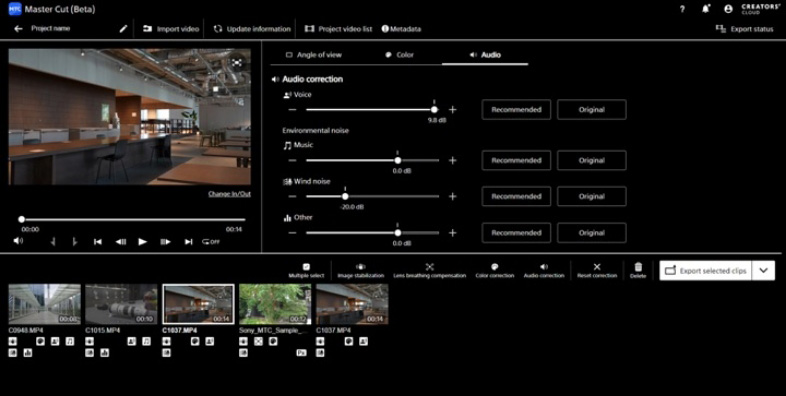Click the pencil icon to rename project

(123, 29)
